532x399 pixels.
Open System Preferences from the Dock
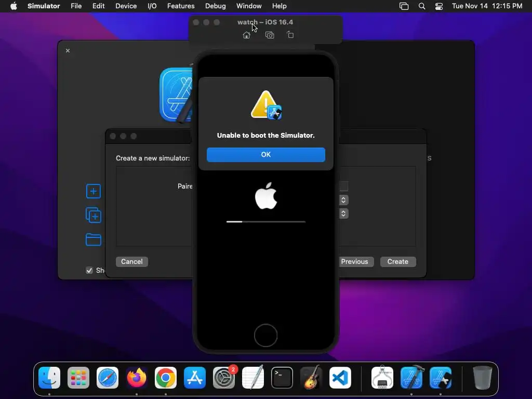click(224, 378)
